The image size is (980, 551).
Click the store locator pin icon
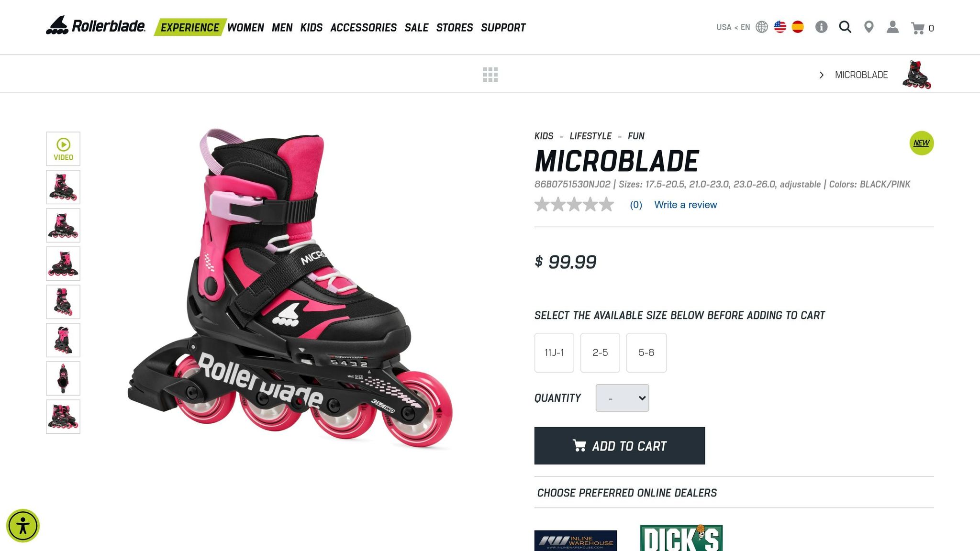click(869, 27)
